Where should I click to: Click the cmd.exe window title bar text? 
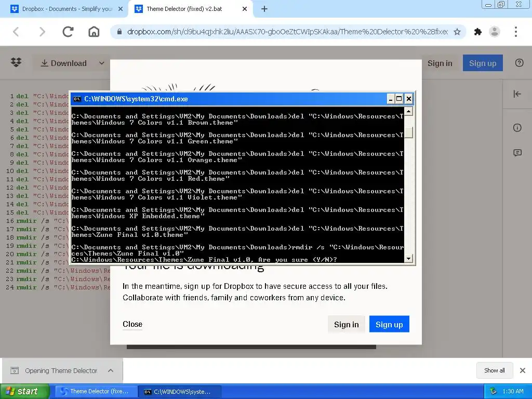coord(136,99)
